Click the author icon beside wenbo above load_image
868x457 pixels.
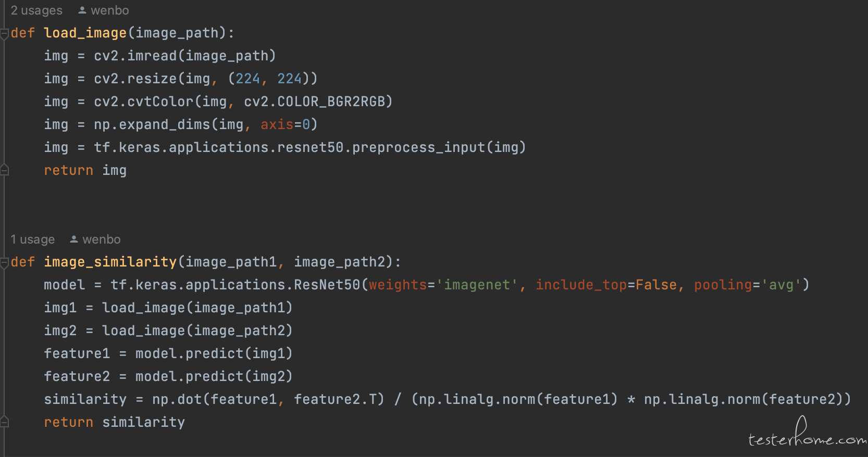pos(82,10)
